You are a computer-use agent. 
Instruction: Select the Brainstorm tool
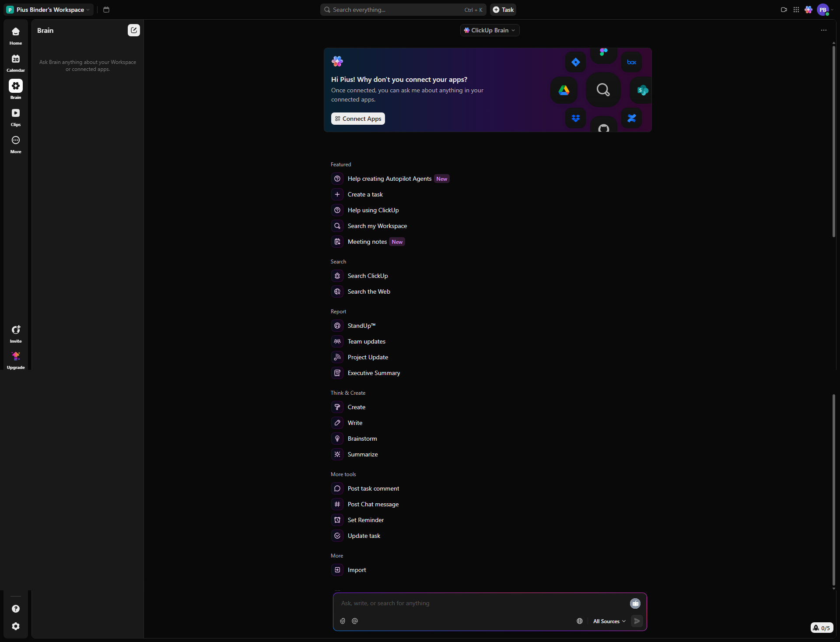click(354, 439)
